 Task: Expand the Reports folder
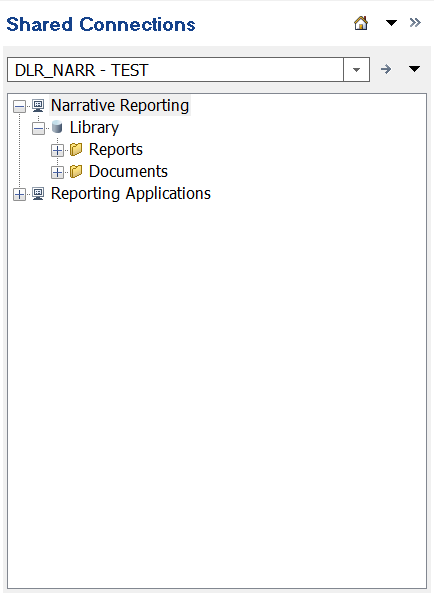pyautogui.click(x=57, y=150)
